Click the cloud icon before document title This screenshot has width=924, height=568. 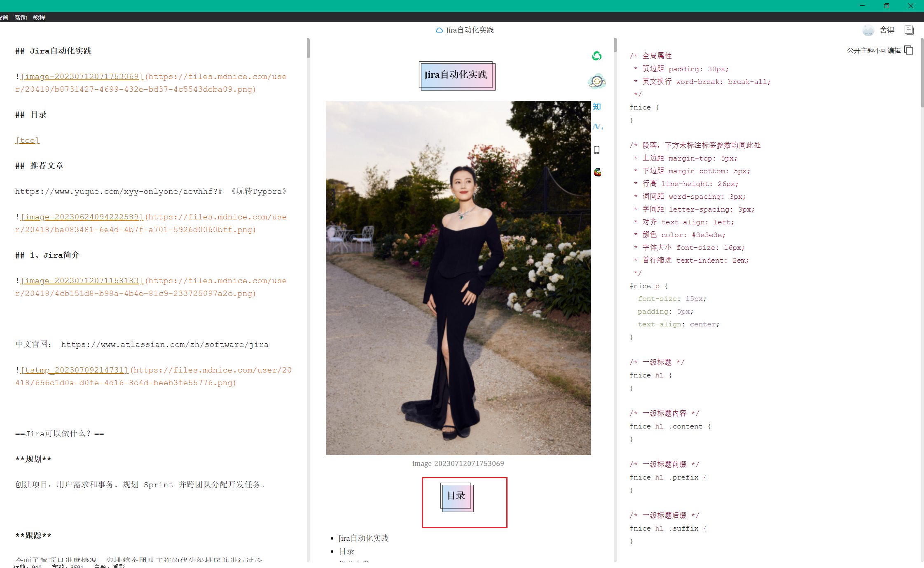[439, 30]
